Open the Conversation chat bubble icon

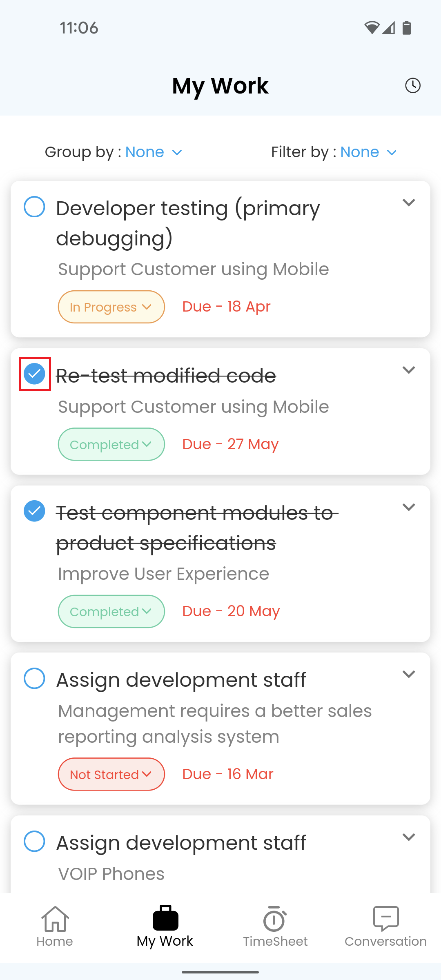tap(386, 919)
